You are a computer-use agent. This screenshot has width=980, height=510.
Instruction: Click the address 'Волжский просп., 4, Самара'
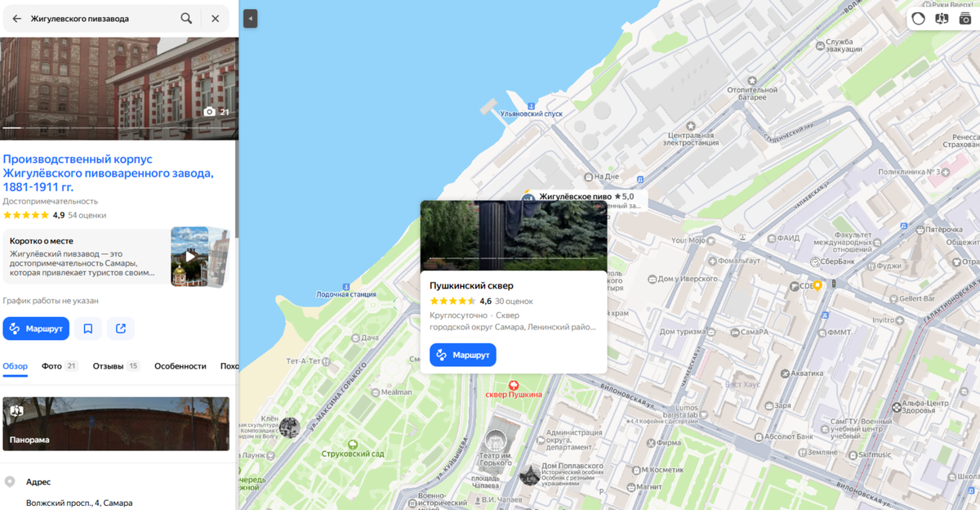[79, 503]
